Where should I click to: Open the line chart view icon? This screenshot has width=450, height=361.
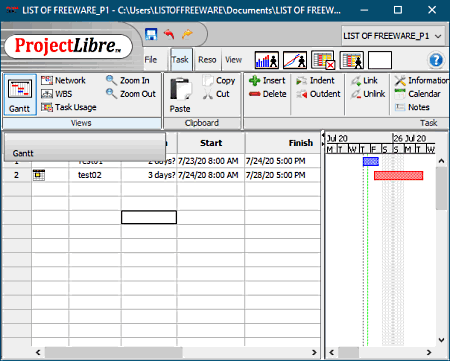295,60
